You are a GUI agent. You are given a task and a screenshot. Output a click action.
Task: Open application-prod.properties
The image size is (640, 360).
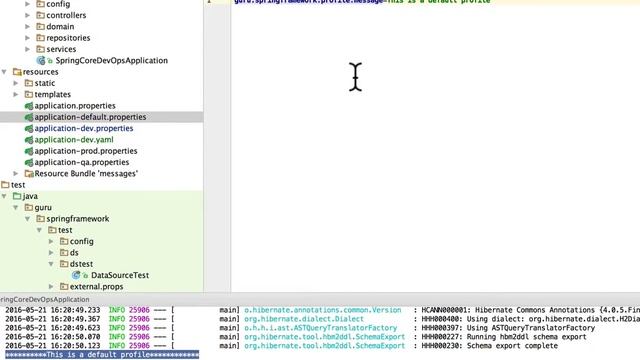pos(86,151)
